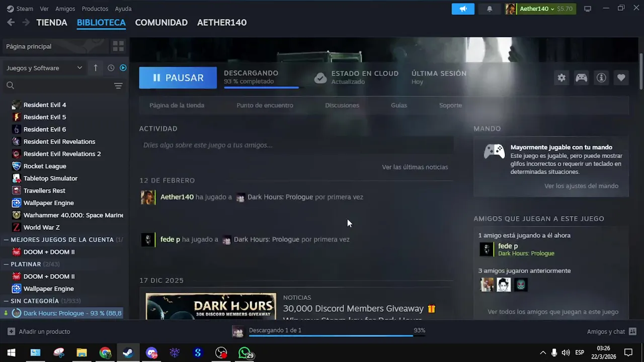Image resolution: width=644 pixels, height=362 pixels.
Task: Click the fede p avatar in activity
Action: 148,239
